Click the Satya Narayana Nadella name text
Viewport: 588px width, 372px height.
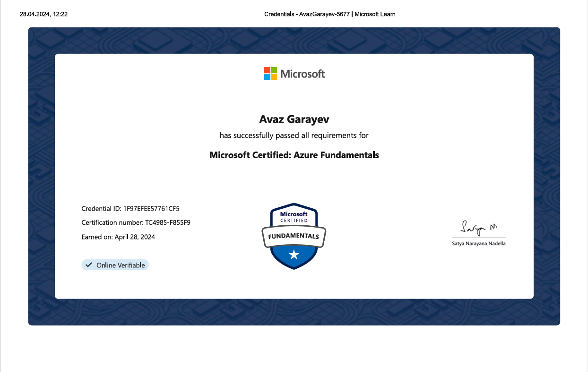(x=478, y=244)
